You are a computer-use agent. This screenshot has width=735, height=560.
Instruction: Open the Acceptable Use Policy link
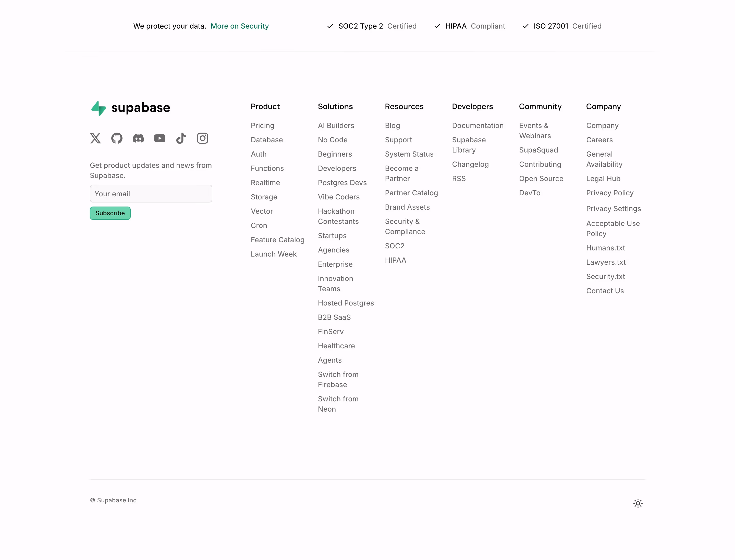613,229
